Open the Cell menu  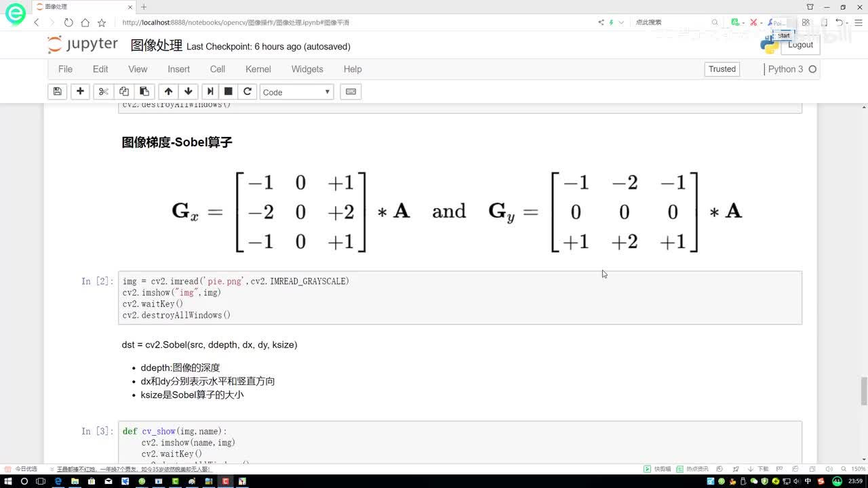[218, 69]
